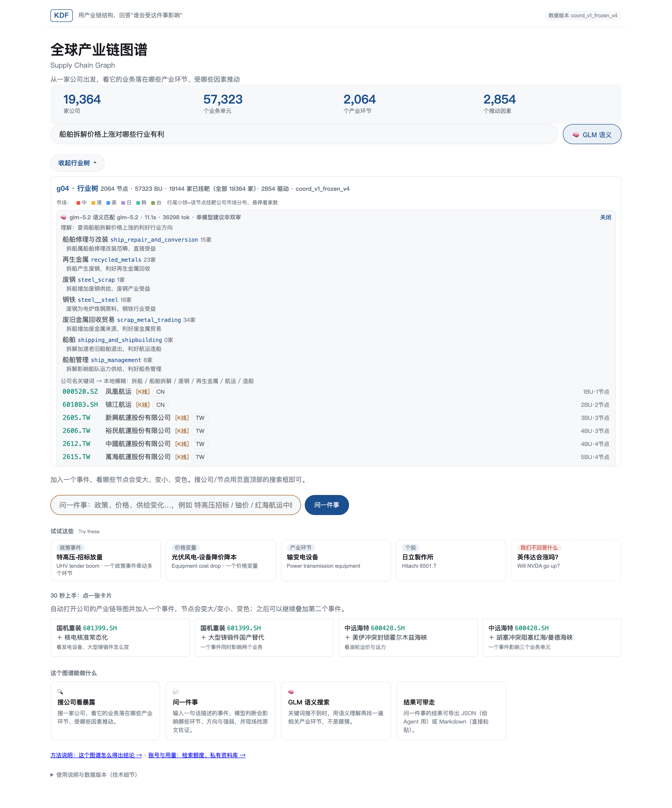Click the orange 港 market legend swatch
The width and height of the screenshot is (672, 808).
click(x=93, y=203)
